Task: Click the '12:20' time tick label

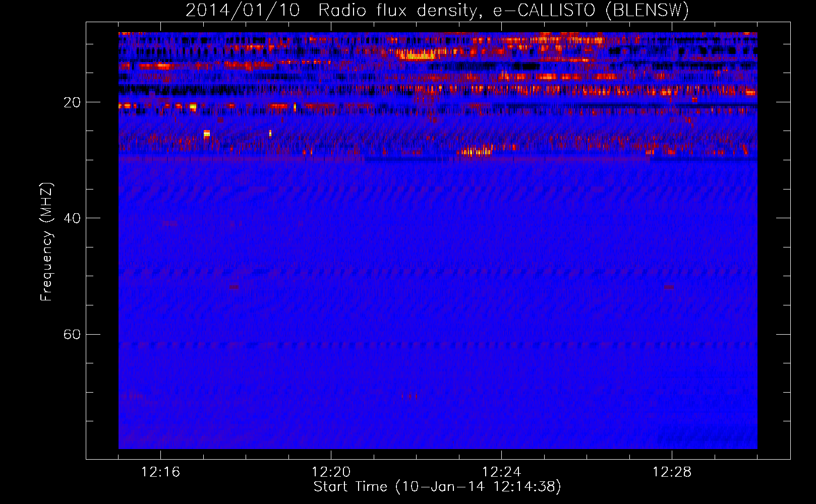Action: pyautogui.click(x=331, y=472)
